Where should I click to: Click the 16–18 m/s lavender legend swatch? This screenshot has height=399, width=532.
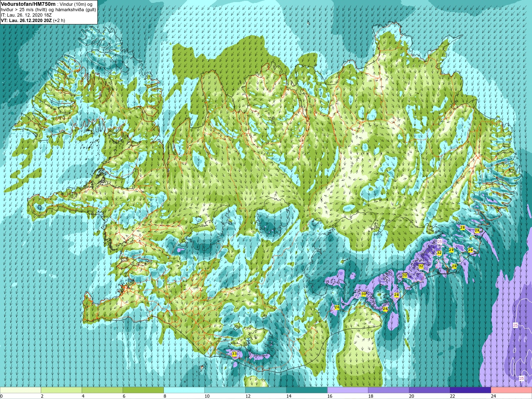pos(348,390)
